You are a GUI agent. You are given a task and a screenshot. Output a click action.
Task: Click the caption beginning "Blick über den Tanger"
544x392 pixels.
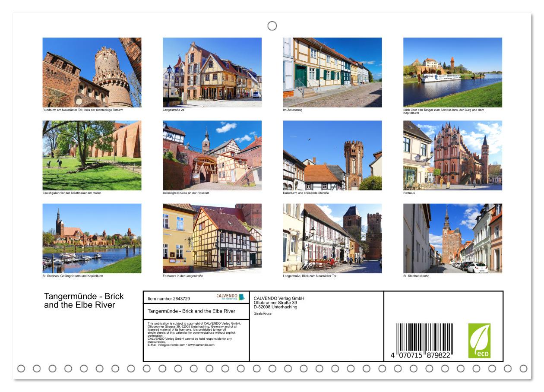444,111
